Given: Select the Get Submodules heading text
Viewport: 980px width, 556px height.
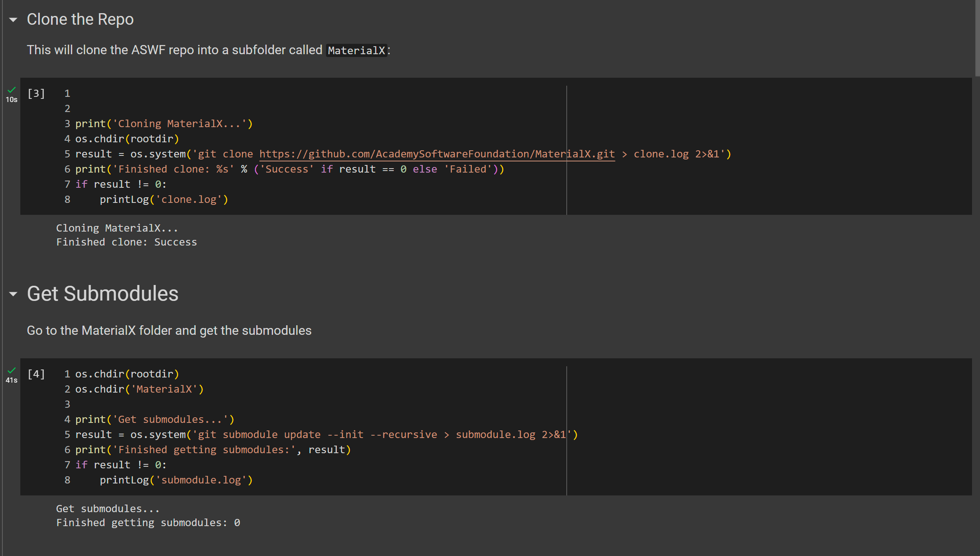Looking at the screenshot, I should (102, 294).
